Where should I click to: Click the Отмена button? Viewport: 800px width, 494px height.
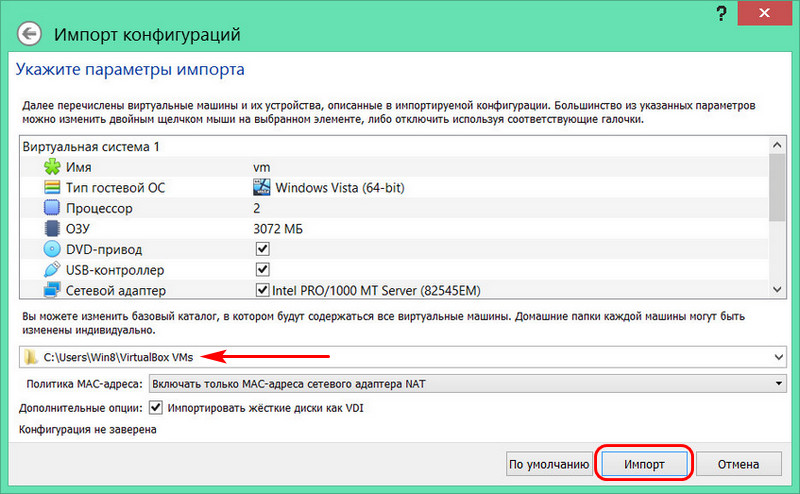tap(738, 464)
